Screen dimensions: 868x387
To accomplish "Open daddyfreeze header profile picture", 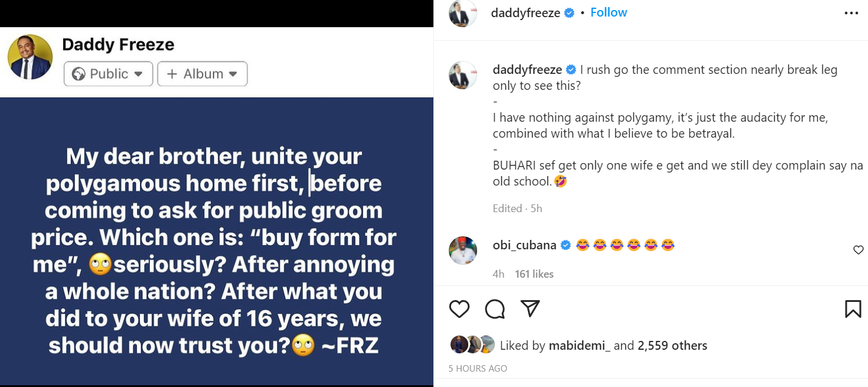I will point(462,13).
